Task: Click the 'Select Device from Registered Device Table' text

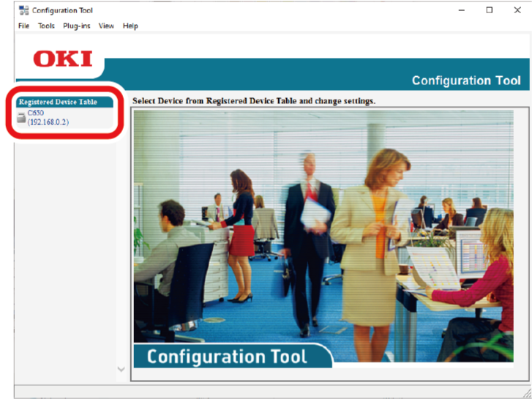Action: pyautogui.click(x=253, y=100)
